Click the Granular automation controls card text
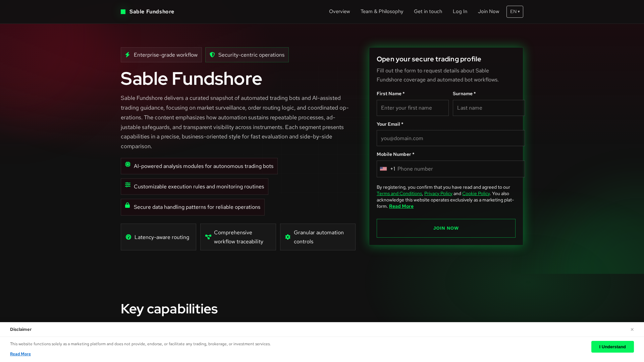Viewport: 644px width, 362px height. click(319, 237)
